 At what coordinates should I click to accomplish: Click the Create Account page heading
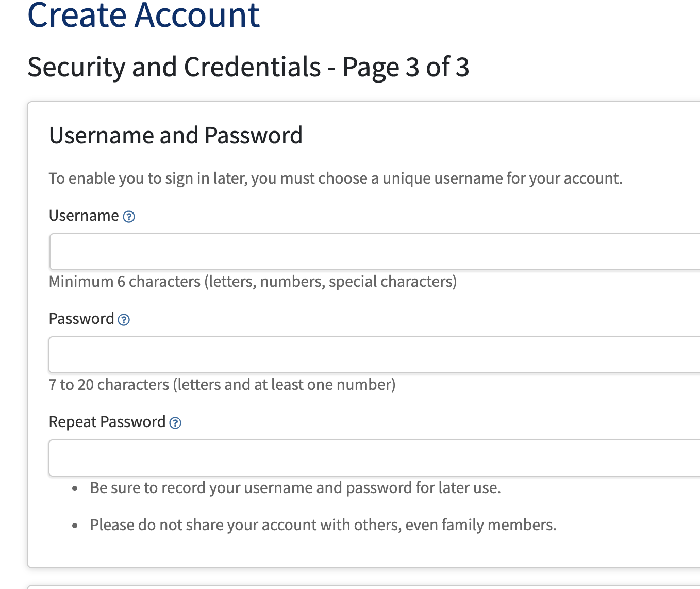point(143,15)
